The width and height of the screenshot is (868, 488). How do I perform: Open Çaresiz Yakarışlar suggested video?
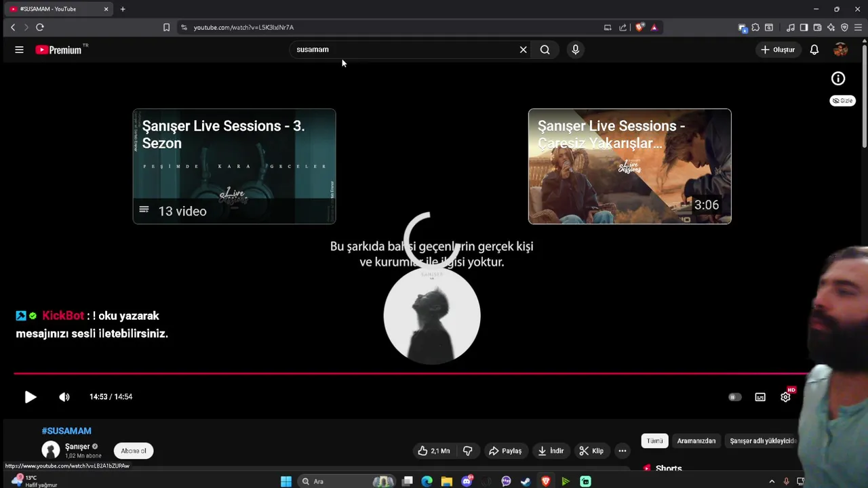(x=630, y=166)
